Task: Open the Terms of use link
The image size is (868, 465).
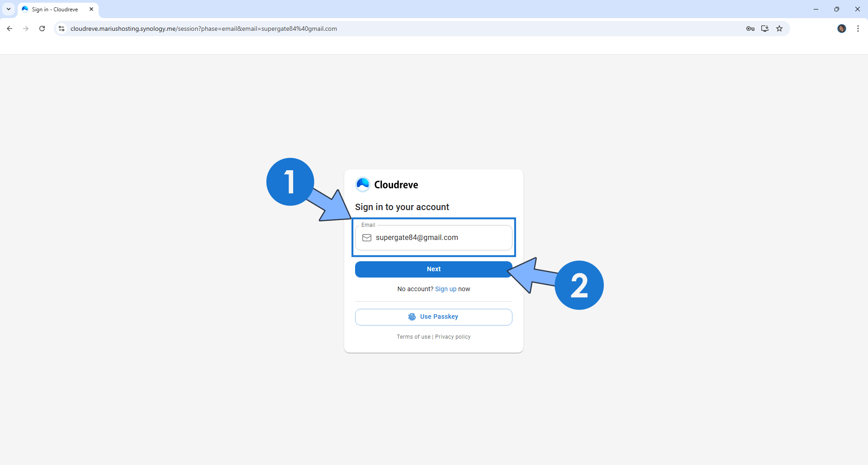Action: (x=413, y=337)
